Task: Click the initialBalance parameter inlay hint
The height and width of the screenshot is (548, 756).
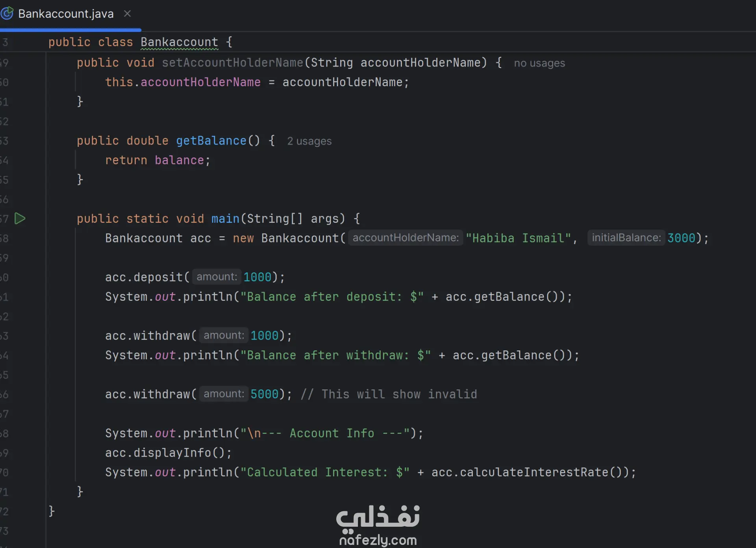Action: (x=626, y=238)
